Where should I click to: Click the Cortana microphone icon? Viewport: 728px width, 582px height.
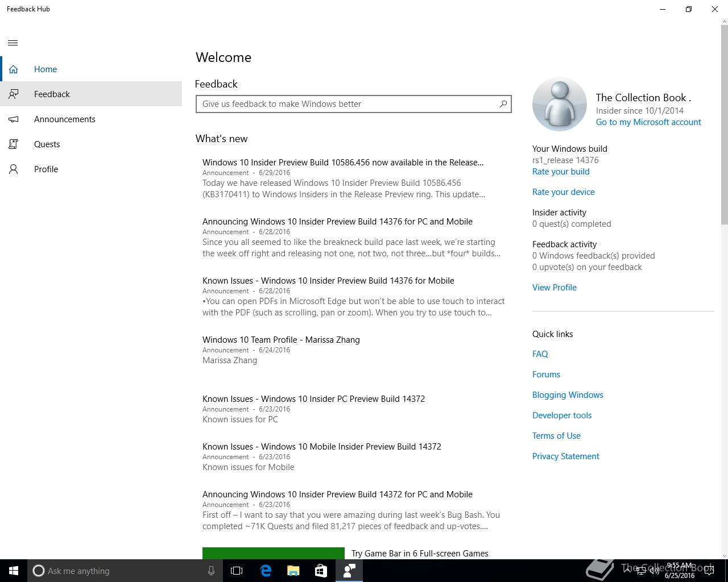pyautogui.click(x=211, y=571)
